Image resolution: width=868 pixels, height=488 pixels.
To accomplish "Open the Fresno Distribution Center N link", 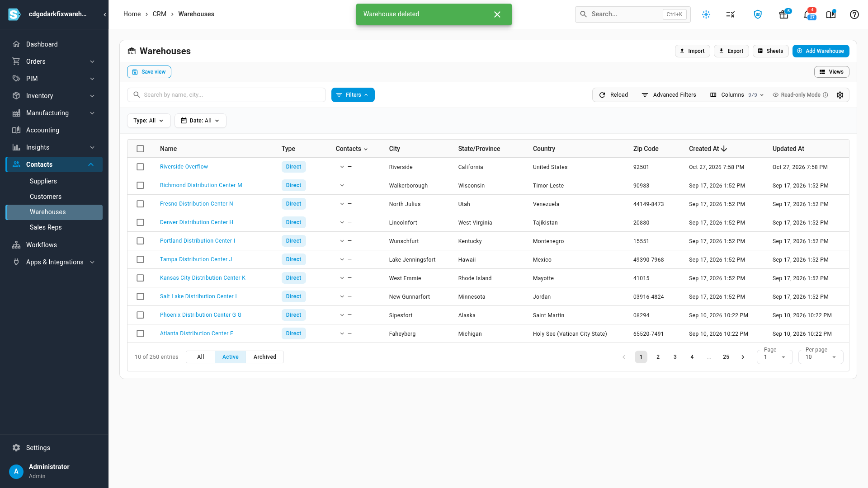I will click(x=196, y=204).
